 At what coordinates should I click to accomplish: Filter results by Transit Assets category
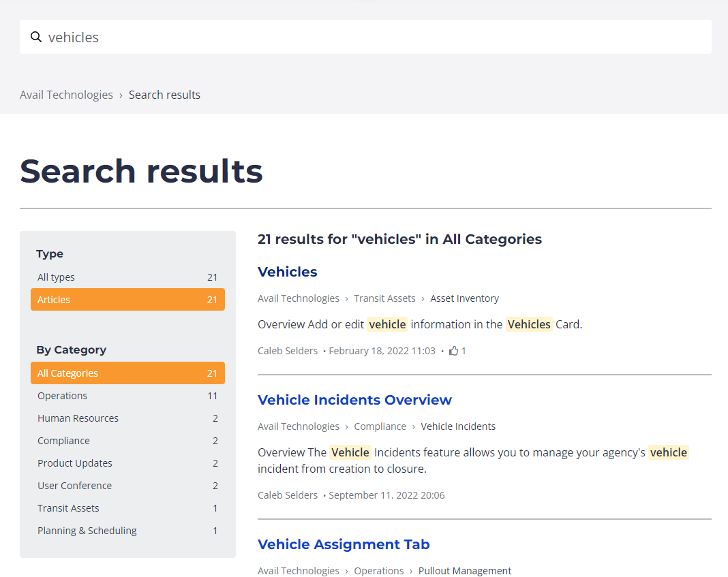127,508
